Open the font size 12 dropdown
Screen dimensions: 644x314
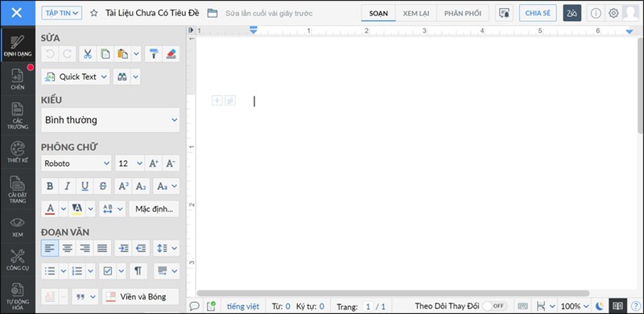(x=130, y=163)
